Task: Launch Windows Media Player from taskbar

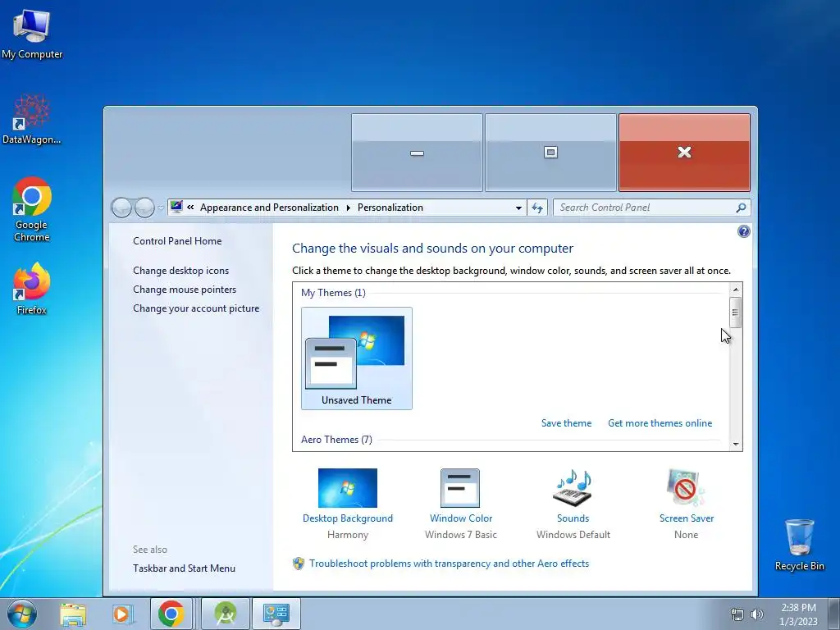Action: pyautogui.click(x=122, y=614)
